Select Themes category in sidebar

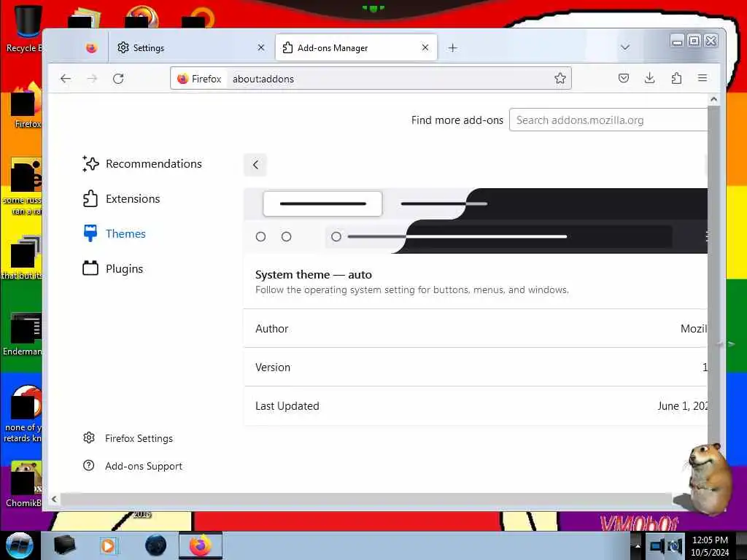coord(115,234)
